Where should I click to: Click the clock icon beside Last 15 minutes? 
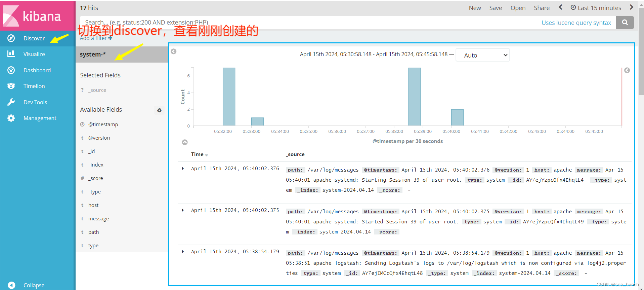573,7
